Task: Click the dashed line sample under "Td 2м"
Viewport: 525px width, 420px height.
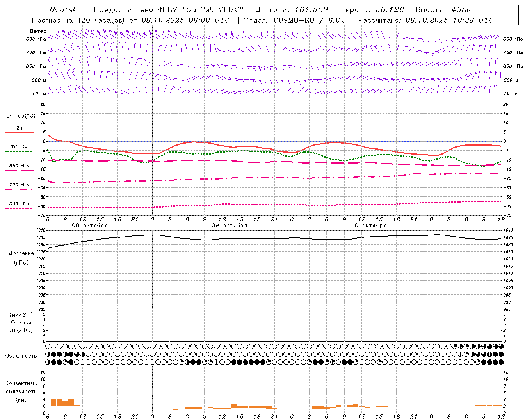Action: tap(19, 152)
